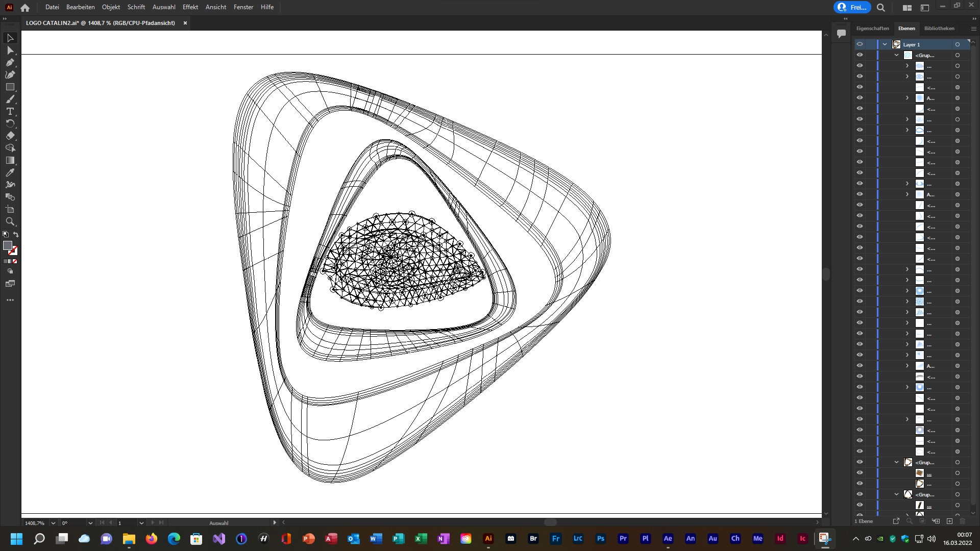Open the Comments panel speech bubble icon
This screenshot has width=980, height=551.
[x=841, y=34]
